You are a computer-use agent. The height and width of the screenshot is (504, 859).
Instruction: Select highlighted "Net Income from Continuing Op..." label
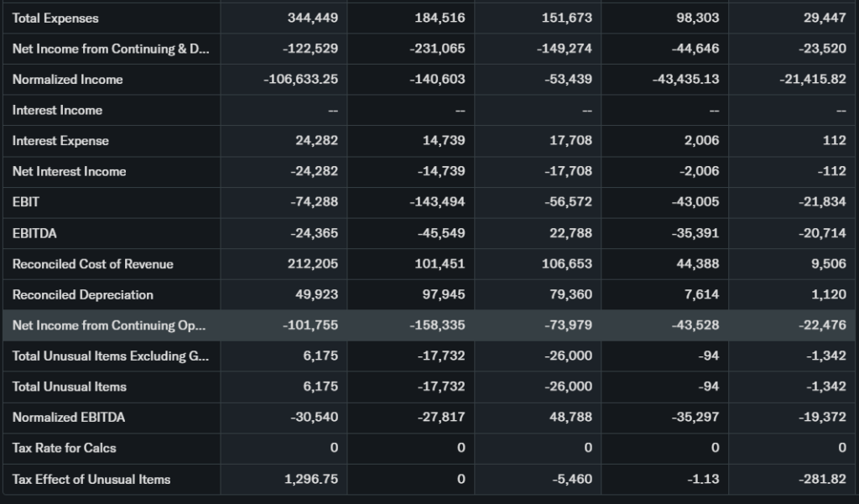point(109,325)
